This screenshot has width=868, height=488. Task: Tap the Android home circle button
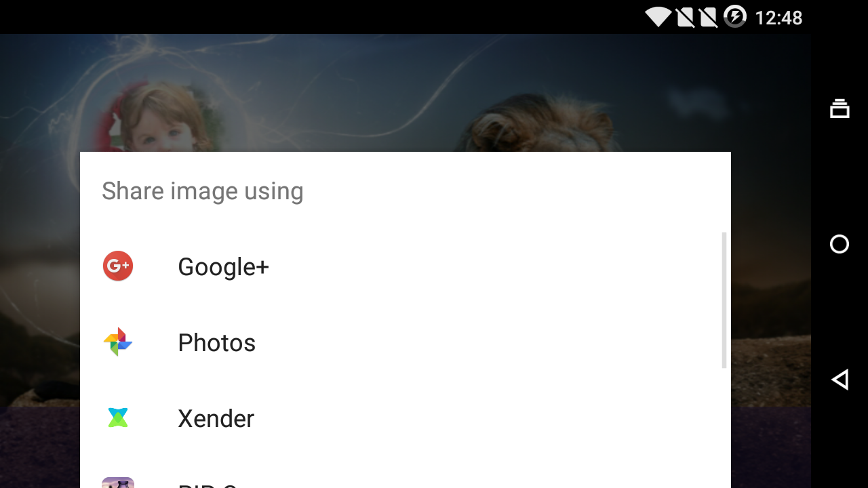click(840, 244)
